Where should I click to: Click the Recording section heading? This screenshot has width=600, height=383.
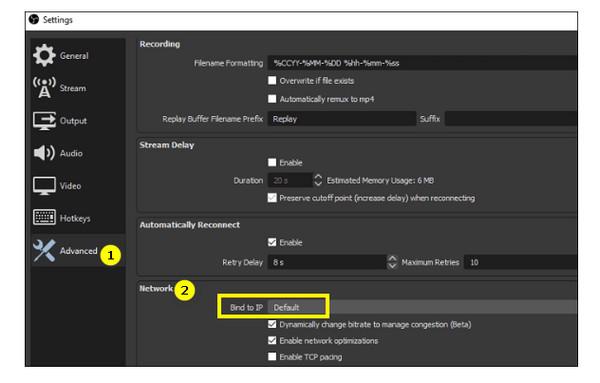pos(160,44)
